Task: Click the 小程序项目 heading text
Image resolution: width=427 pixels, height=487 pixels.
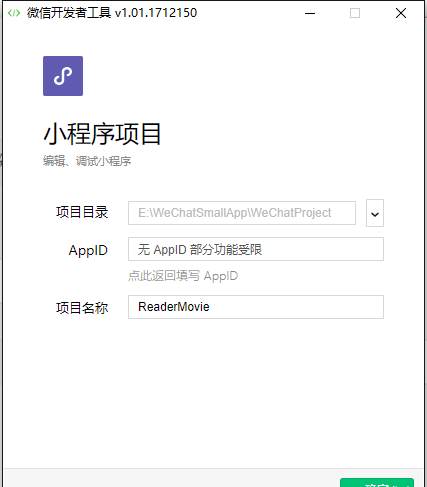Action: click(102, 134)
